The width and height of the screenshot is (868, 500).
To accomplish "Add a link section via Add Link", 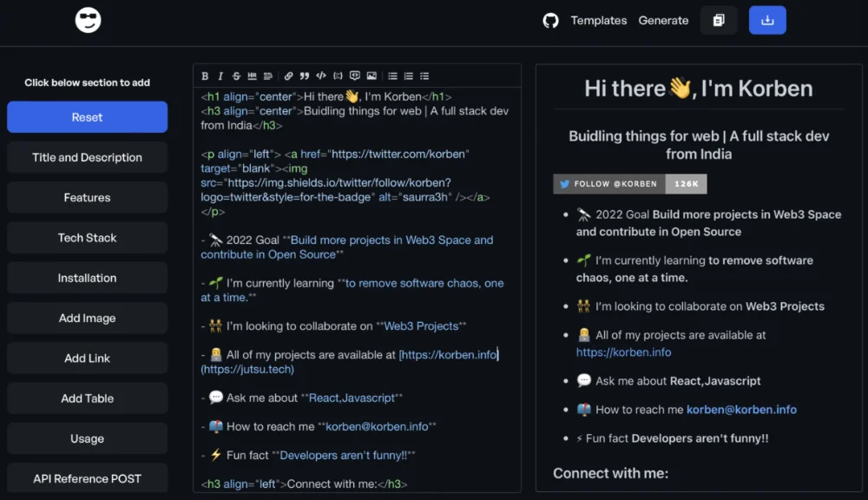I will tap(87, 359).
